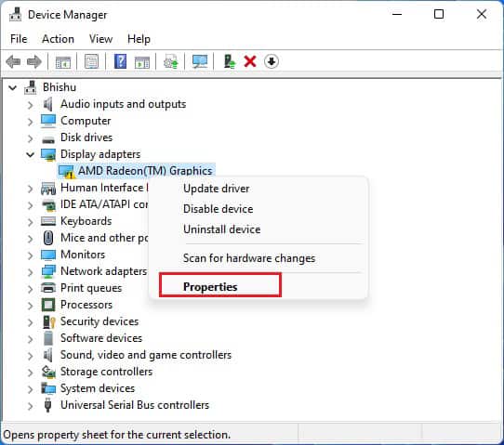Select the IDE ATA/ATAPI tree label
The height and width of the screenshot is (445, 504).
pos(104,204)
